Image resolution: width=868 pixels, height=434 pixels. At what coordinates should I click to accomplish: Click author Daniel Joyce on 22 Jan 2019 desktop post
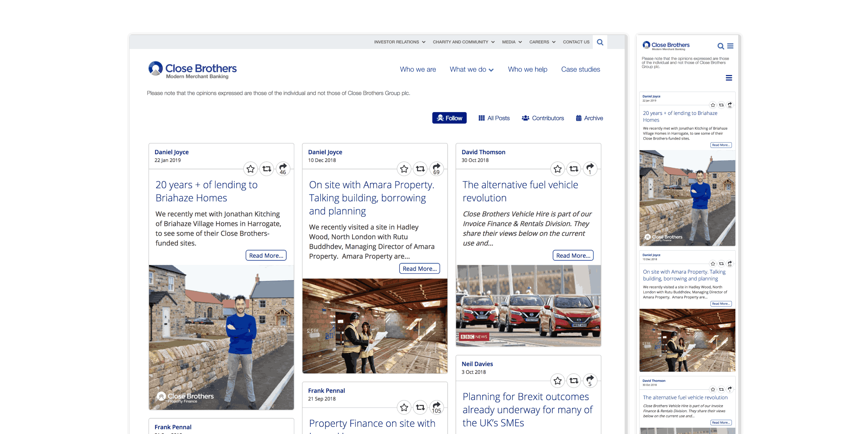[172, 152]
